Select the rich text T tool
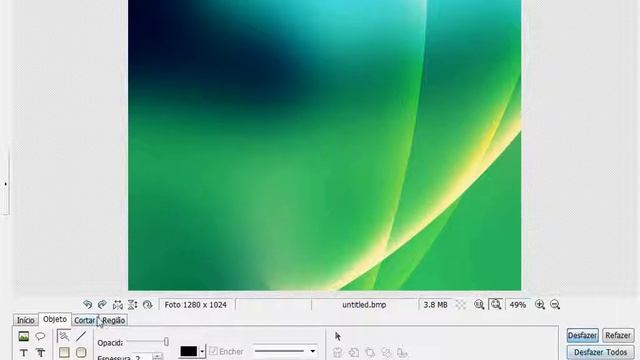 coord(40,353)
